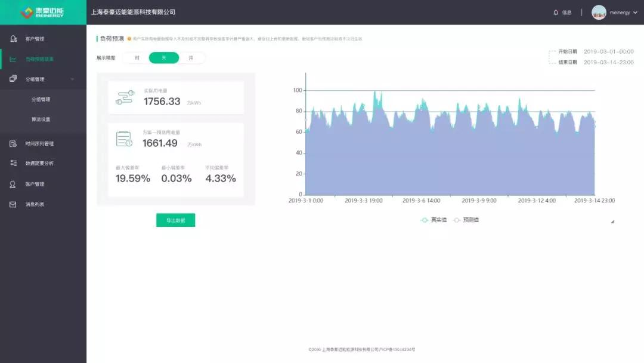Open the meinergy user dropdown arrow
The height and width of the screenshot is (363, 644).
tap(635, 13)
